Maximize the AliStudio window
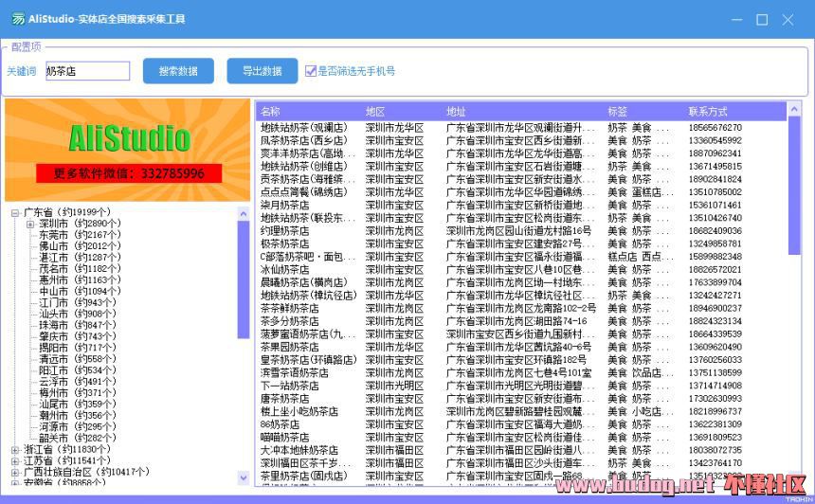815x504 pixels. tap(762, 19)
